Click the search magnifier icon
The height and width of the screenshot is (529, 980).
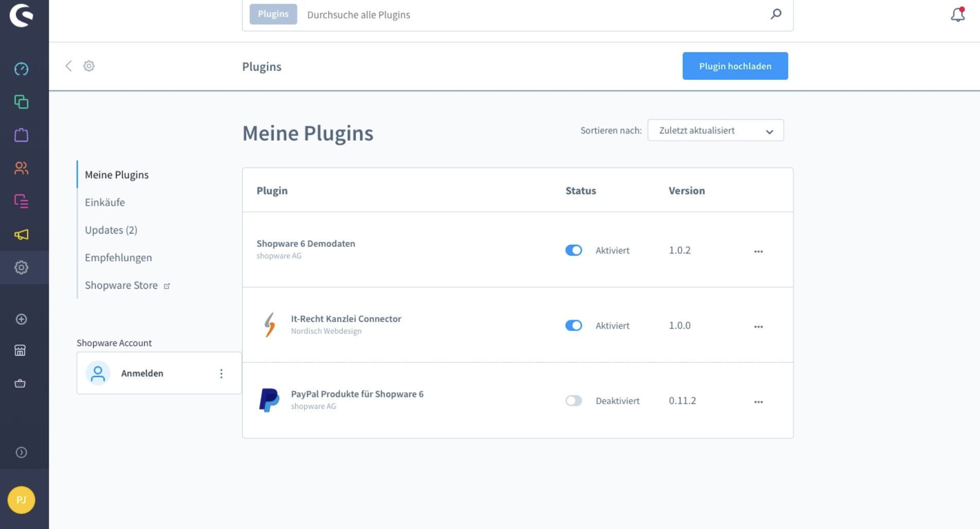pyautogui.click(x=776, y=14)
